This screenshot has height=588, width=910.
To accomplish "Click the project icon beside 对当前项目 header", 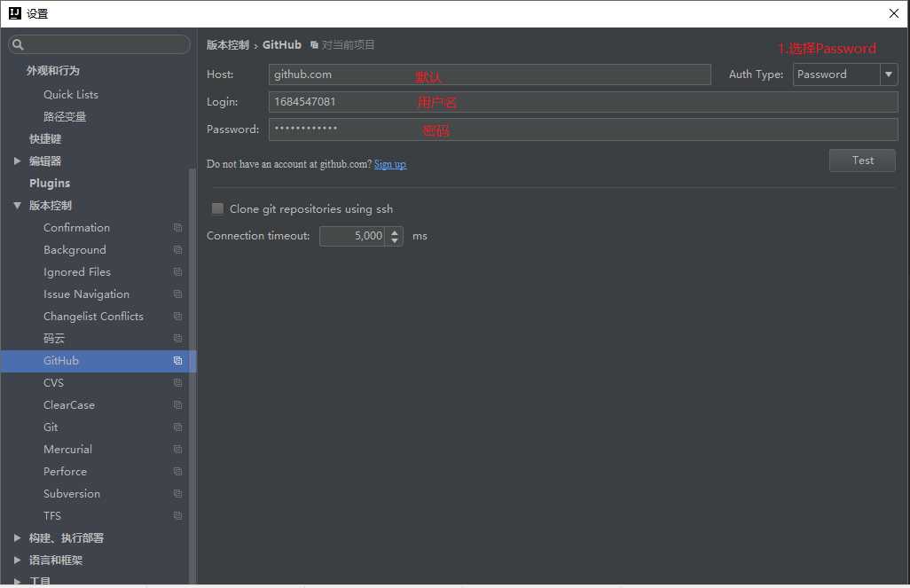I will pyautogui.click(x=314, y=44).
